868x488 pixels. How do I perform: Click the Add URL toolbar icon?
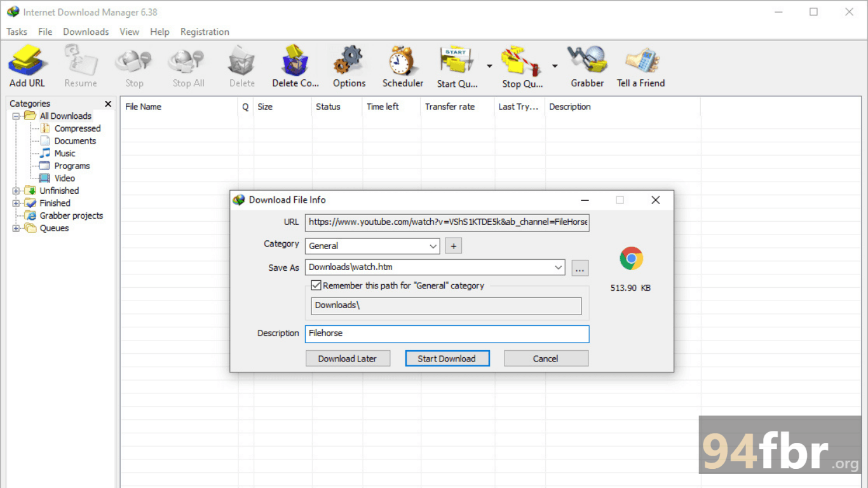[27, 66]
